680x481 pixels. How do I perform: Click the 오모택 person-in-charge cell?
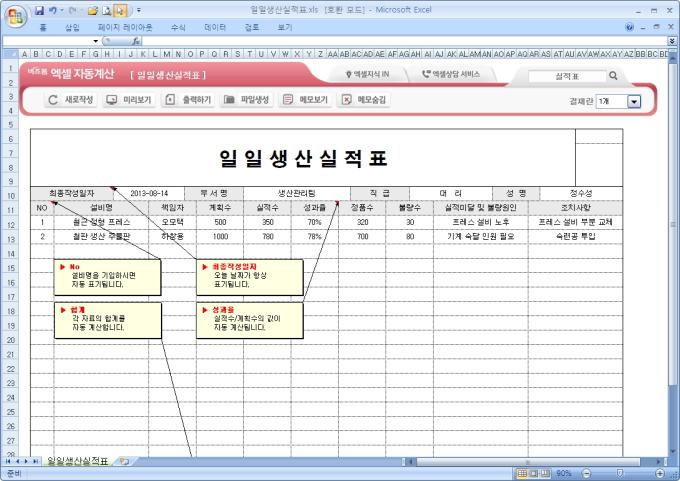click(x=172, y=222)
